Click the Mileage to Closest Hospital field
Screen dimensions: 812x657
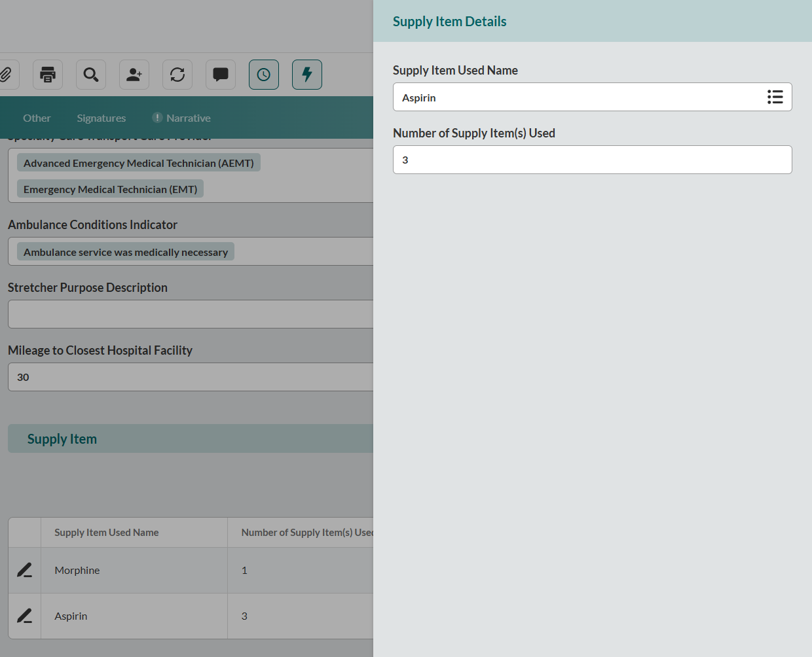coord(190,377)
